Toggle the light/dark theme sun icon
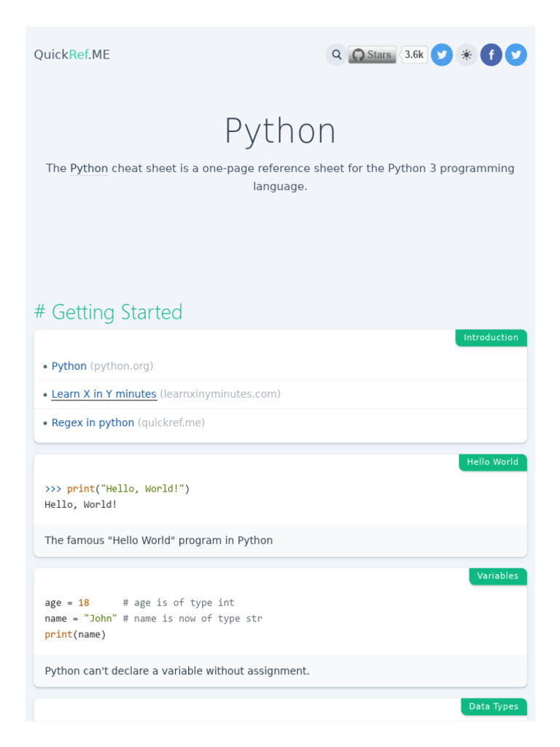Image resolution: width=560 pixels, height=747 pixels. click(467, 55)
